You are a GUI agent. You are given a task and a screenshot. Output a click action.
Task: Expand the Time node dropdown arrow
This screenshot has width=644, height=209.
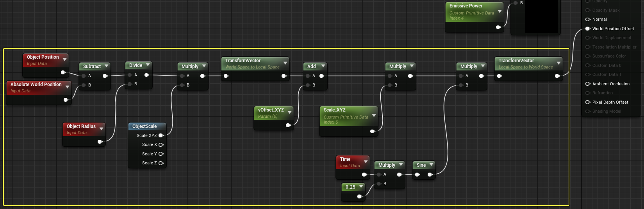point(366,161)
